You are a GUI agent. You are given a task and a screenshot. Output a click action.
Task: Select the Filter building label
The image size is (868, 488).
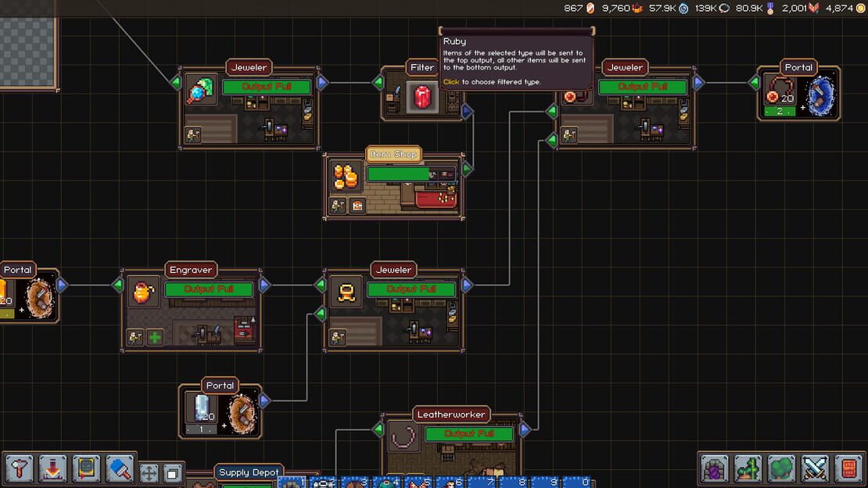click(x=422, y=67)
